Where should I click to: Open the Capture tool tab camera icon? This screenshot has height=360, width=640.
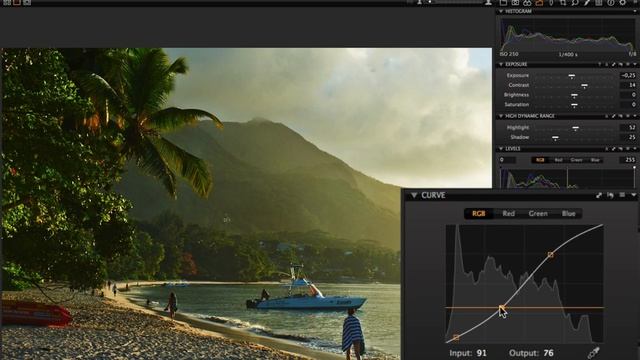click(515, 2)
